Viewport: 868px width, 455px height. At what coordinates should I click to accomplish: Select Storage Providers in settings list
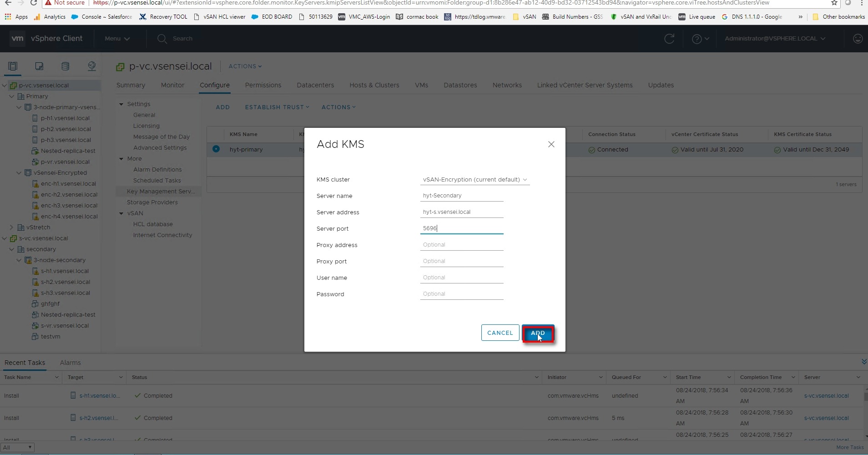(x=152, y=202)
